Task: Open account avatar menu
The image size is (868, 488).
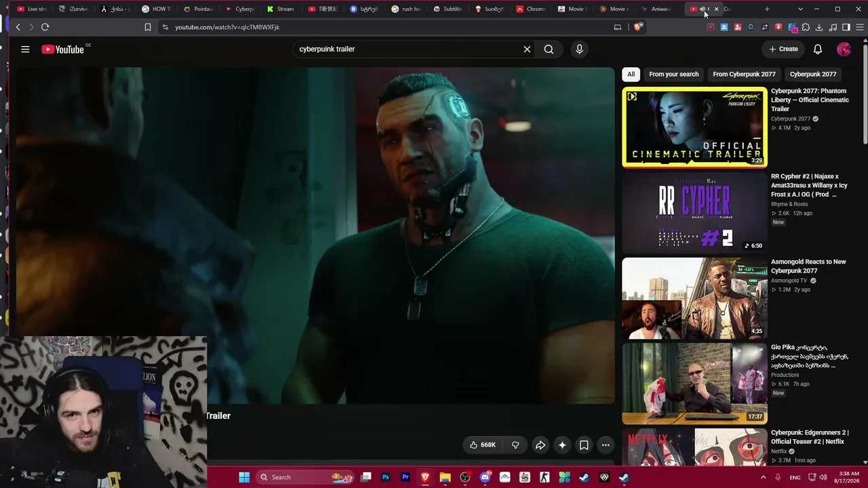Action: (844, 49)
